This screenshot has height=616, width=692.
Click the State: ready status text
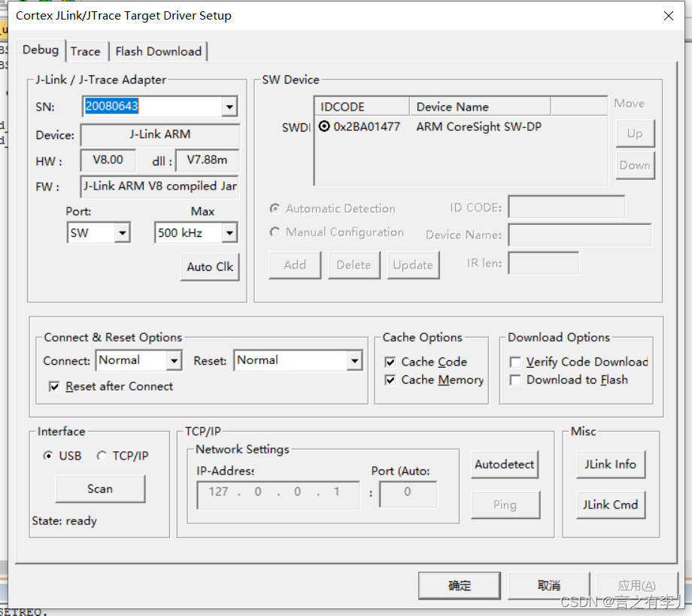[65, 521]
